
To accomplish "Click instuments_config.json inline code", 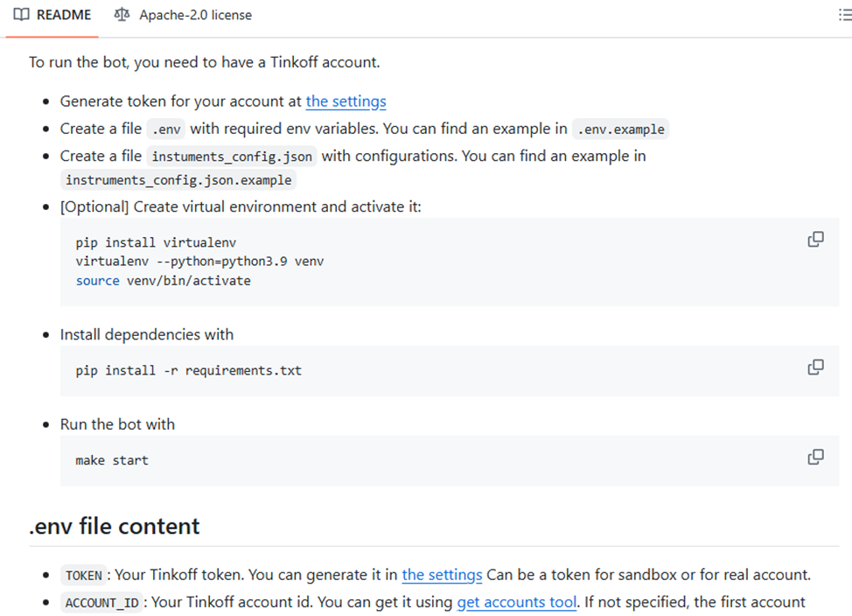I will pos(232,157).
